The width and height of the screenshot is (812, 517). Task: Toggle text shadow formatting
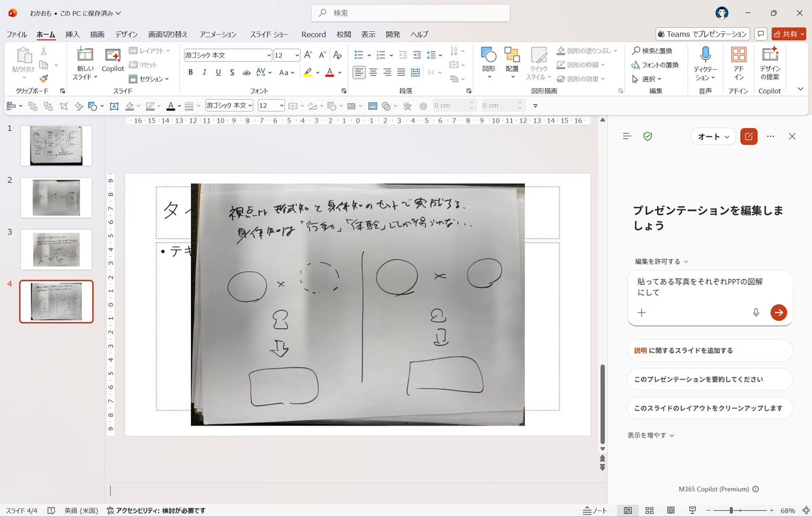tap(232, 72)
